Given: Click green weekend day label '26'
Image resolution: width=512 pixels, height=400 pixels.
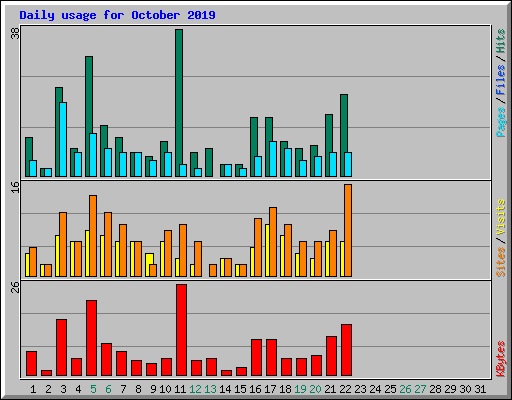Looking at the screenshot, I should [405, 389].
